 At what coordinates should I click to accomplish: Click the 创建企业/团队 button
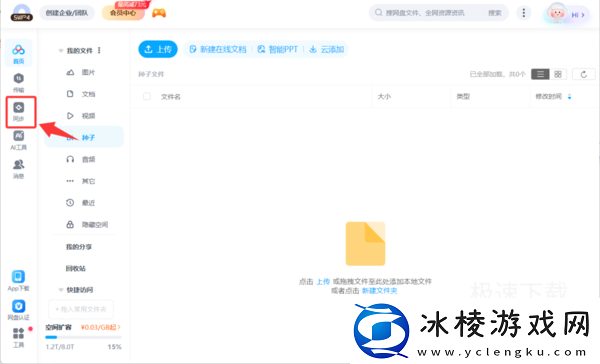tap(67, 13)
